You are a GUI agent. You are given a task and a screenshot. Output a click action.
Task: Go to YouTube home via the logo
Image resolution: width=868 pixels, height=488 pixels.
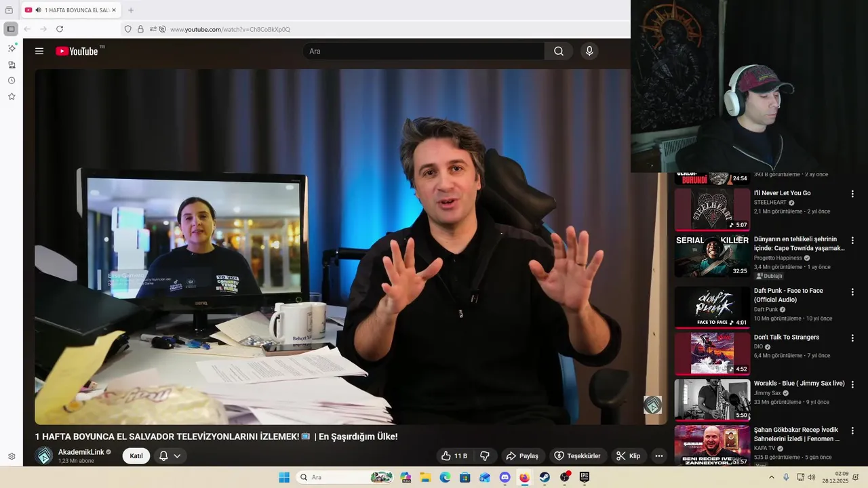pos(77,51)
